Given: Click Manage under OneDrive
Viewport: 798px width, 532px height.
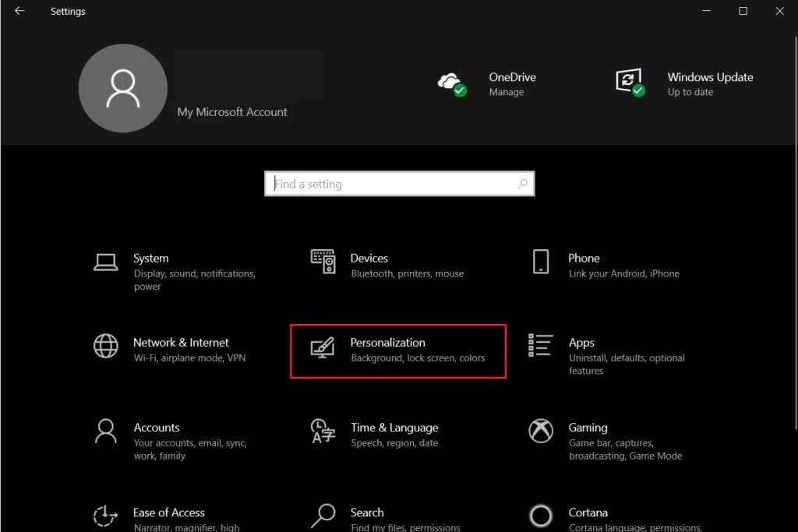Looking at the screenshot, I should 507,92.
